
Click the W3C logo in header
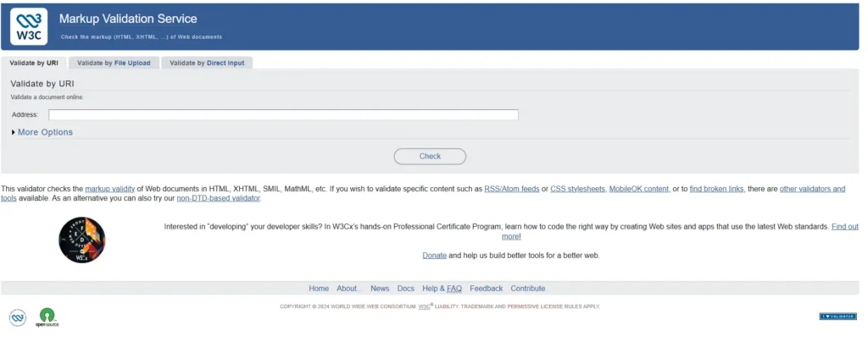click(29, 25)
